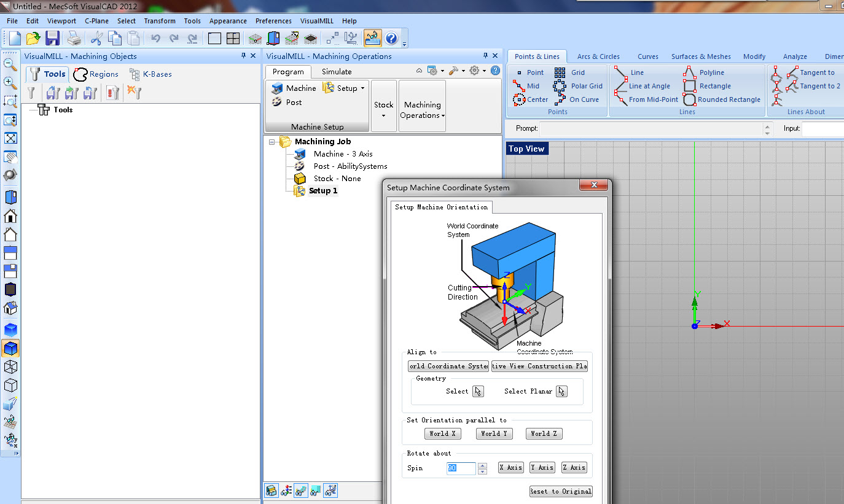Cut selection with the scissors icon
This screenshot has width=844, height=504.
point(96,38)
